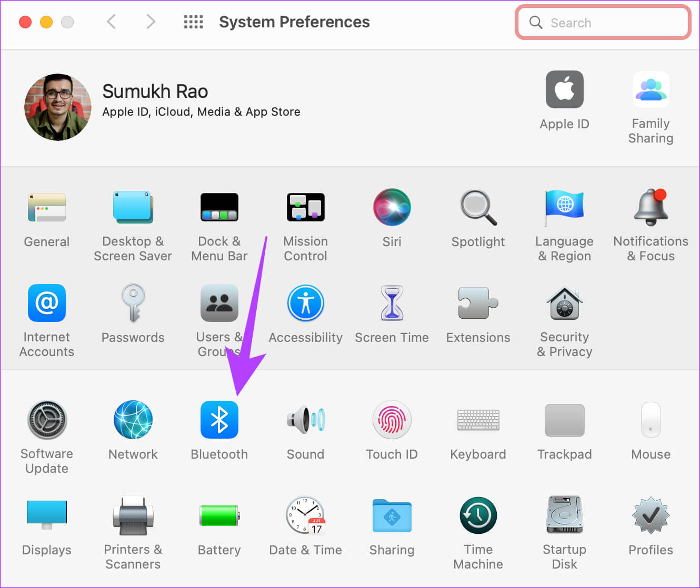Go forward with the right chevron
700x588 pixels.
[x=151, y=22]
